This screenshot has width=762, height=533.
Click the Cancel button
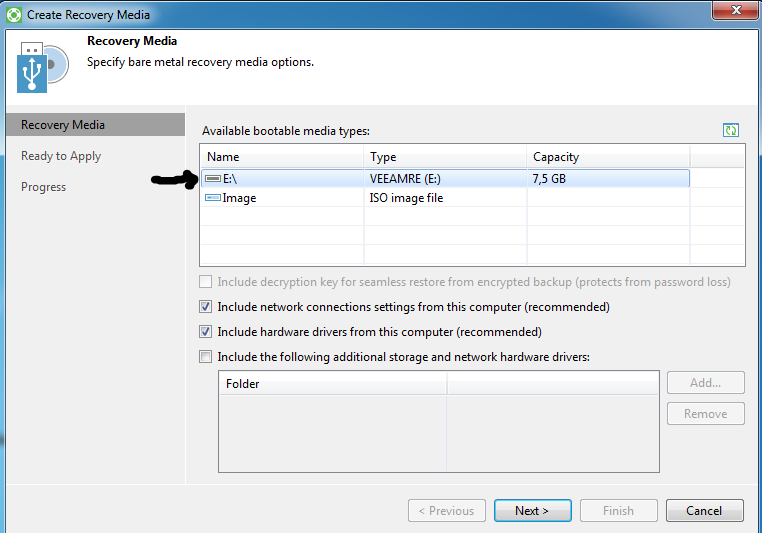pos(705,511)
